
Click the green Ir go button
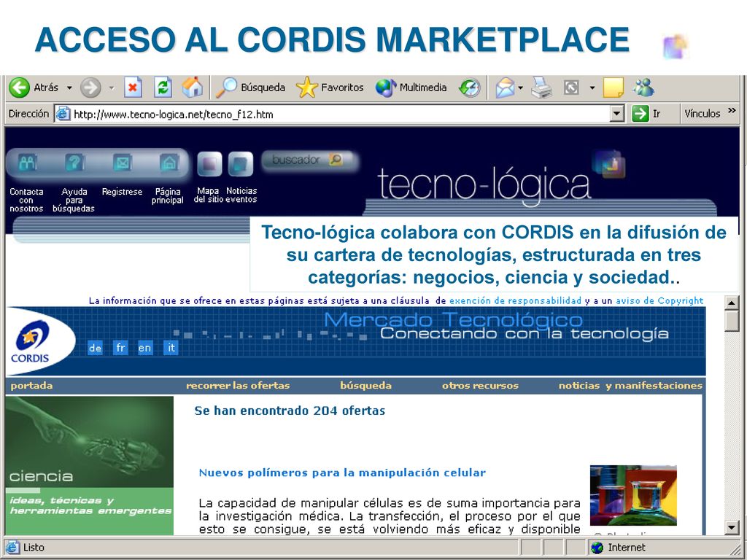[646, 114]
